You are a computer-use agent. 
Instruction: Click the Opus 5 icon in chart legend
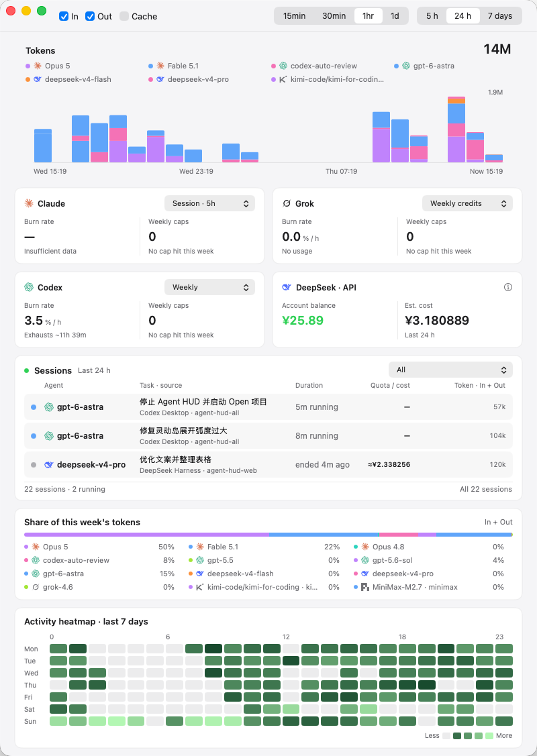coord(37,66)
